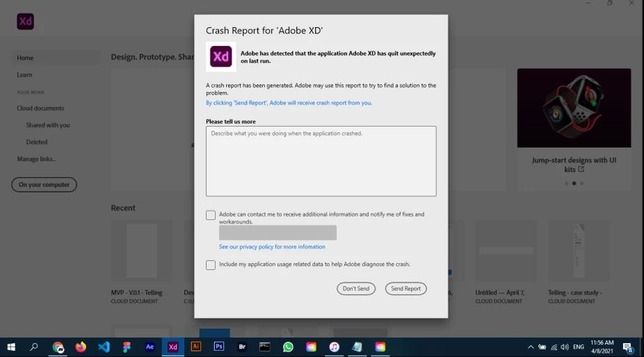Open the taskbar search icon

[33, 347]
